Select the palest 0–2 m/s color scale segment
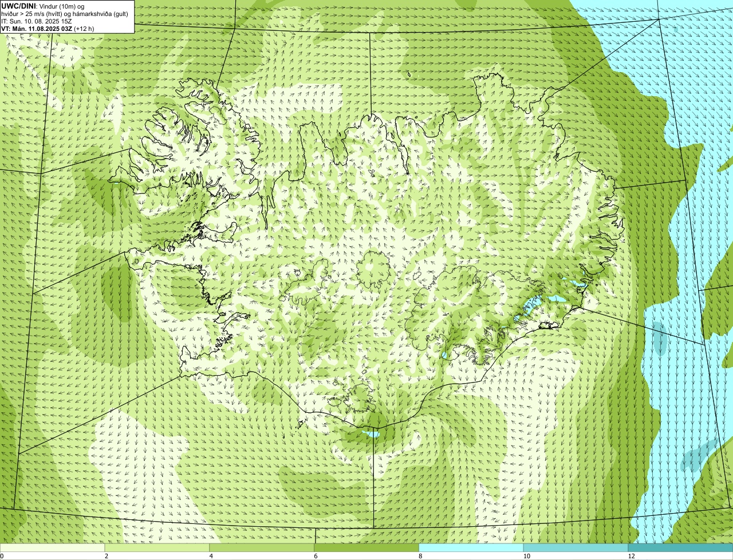733x560 pixels. tap(53, 548)
